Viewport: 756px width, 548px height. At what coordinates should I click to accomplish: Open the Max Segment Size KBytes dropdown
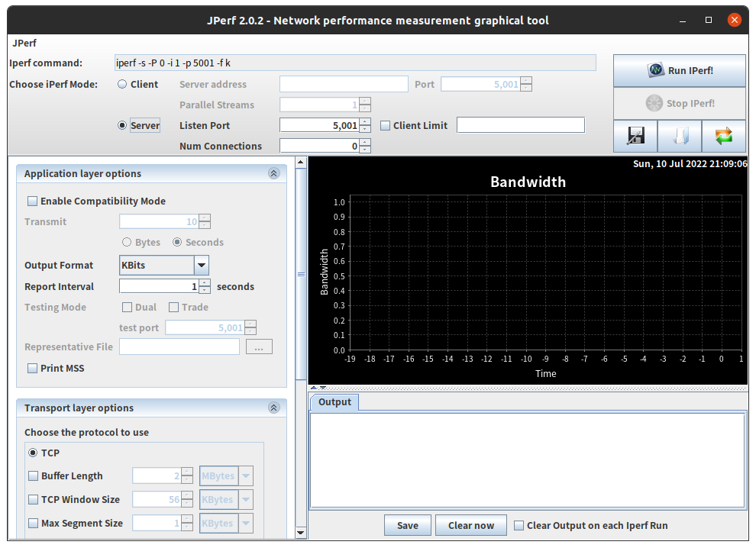246,523
